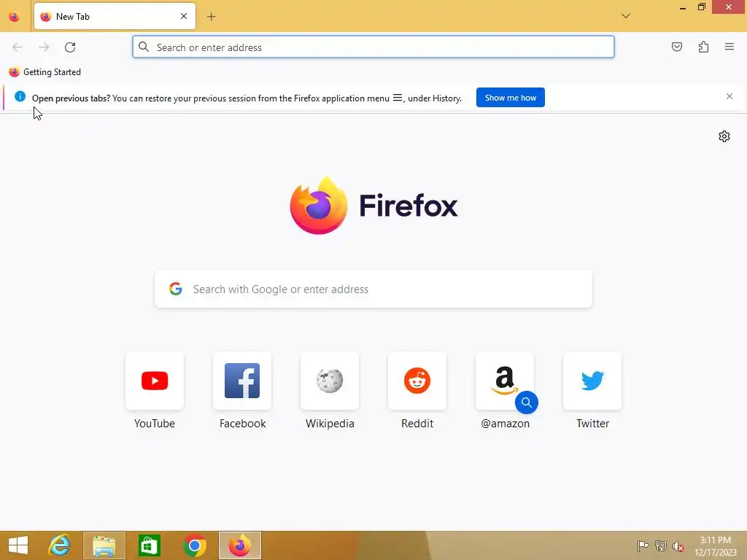Open the personalize new tab gear

pyautogui.click(x=724, y=136)
